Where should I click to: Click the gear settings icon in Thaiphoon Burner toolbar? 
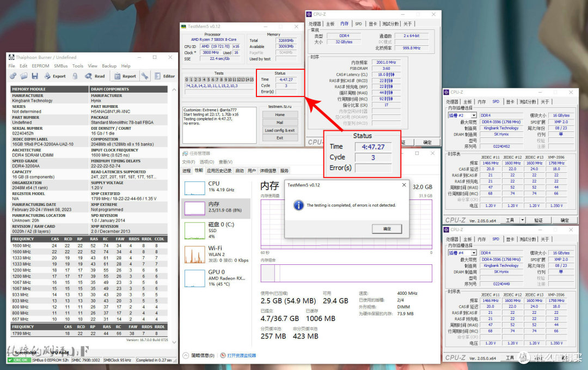click(13, 76)
